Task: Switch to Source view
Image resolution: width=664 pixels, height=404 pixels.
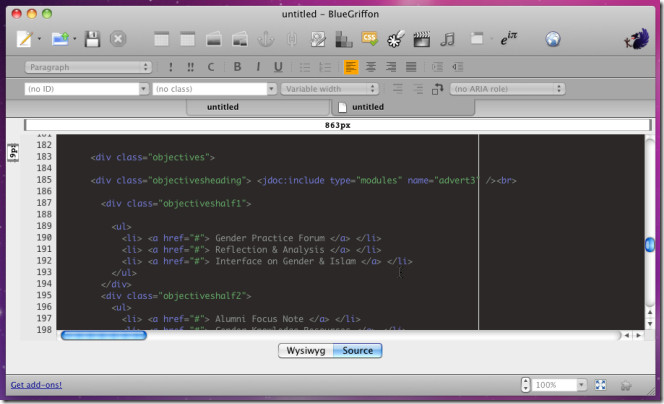Action: (357, 351)
